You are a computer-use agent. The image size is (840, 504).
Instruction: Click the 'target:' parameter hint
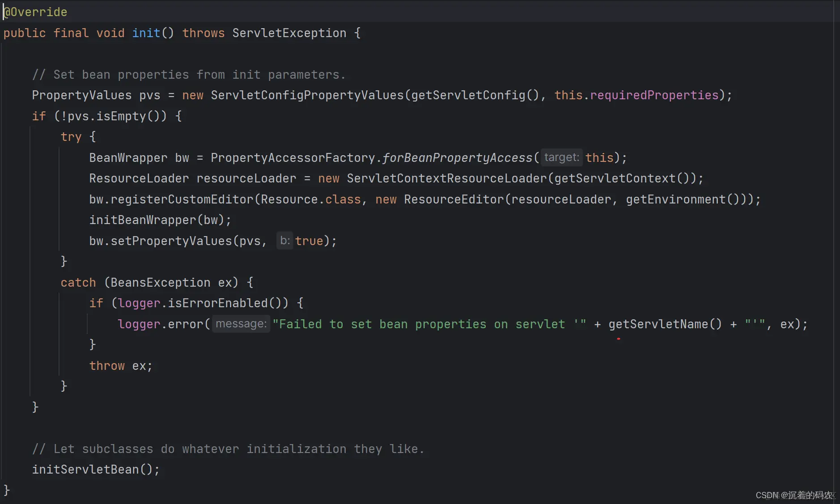[x=561, y=157]
